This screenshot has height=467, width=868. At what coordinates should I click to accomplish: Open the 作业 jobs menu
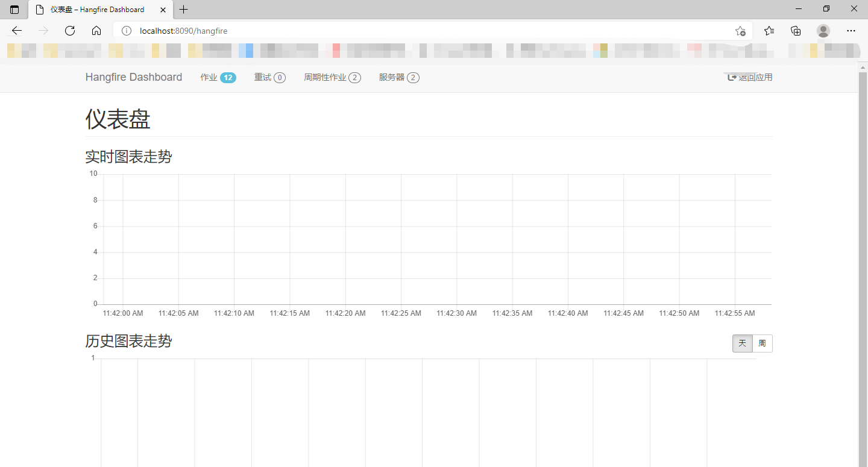pos(218,77)
